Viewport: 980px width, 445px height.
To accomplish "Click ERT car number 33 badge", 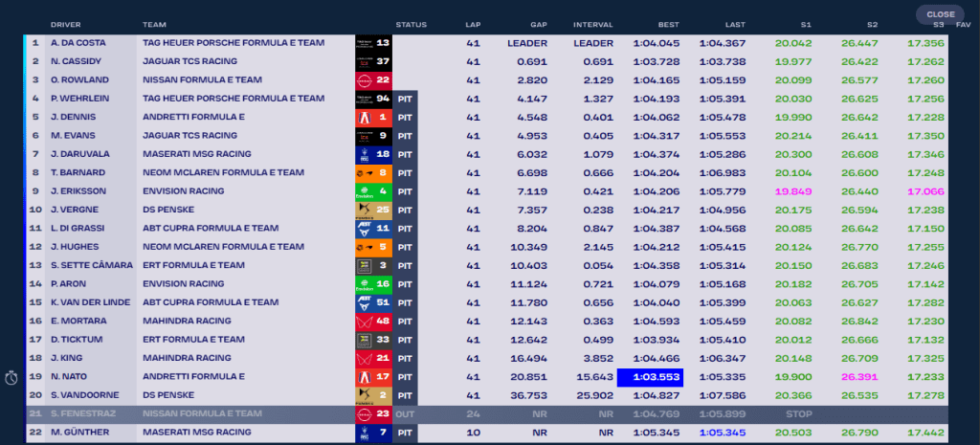I will click(x=374, y=340).
